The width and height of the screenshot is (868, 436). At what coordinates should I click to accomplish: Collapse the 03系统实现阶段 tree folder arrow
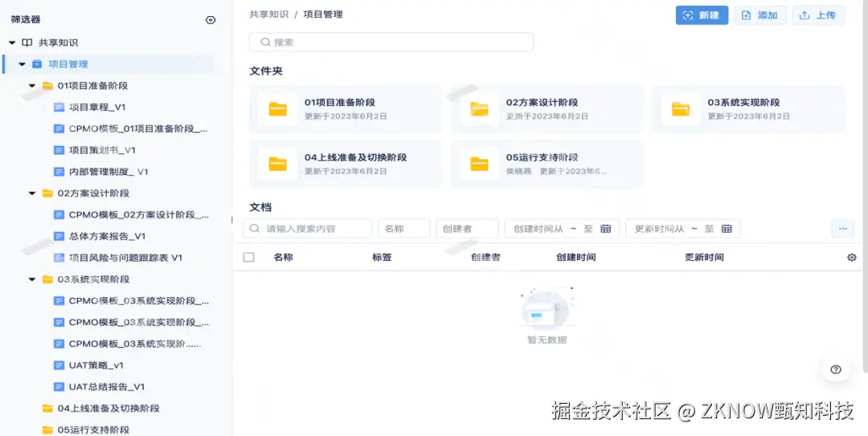[32, 279]
